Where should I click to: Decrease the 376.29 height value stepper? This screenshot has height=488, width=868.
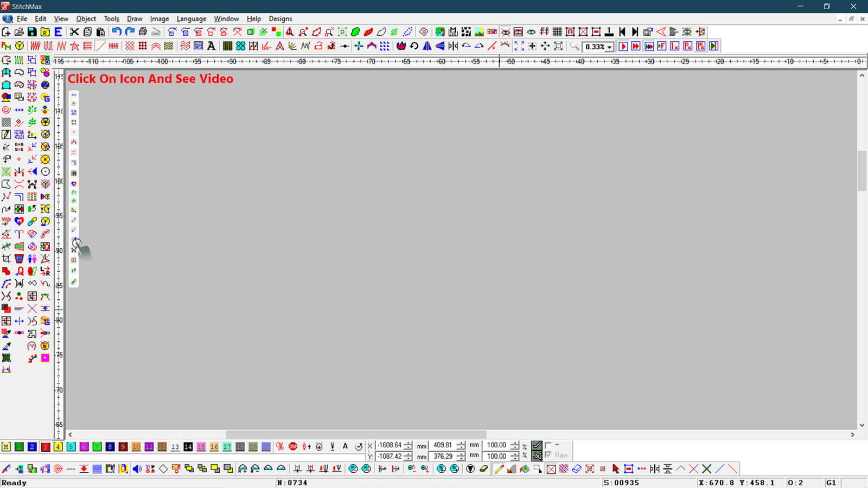click(x=461, y=459)
